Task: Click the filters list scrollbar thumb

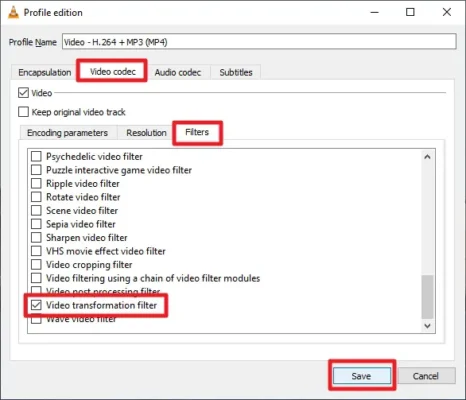Action: 427,297
